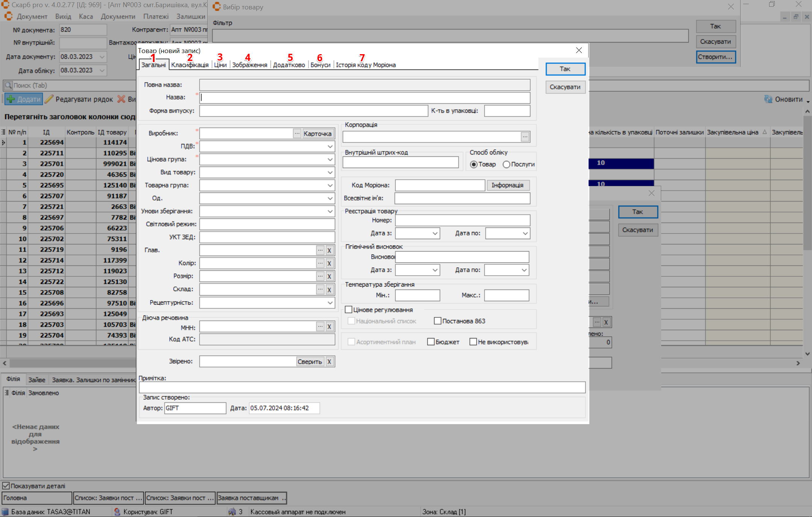The height and width of the screenshot is (517, 812).
Task: Check the Постанова 863 checkbox
Action: [x=437, y=321]
